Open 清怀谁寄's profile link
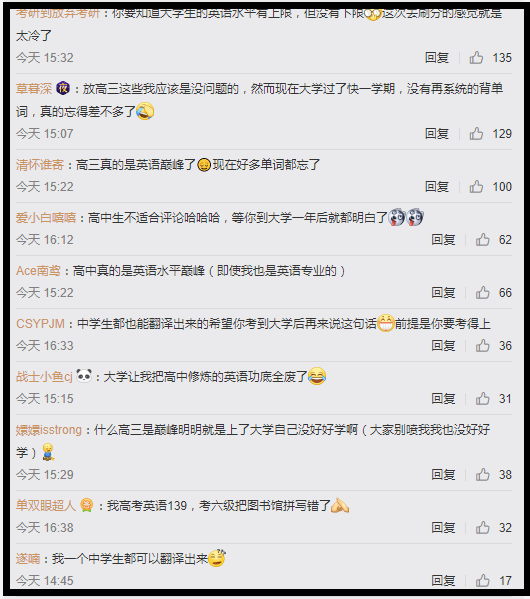This screenshot has height=599, width=530. point(40,165)
